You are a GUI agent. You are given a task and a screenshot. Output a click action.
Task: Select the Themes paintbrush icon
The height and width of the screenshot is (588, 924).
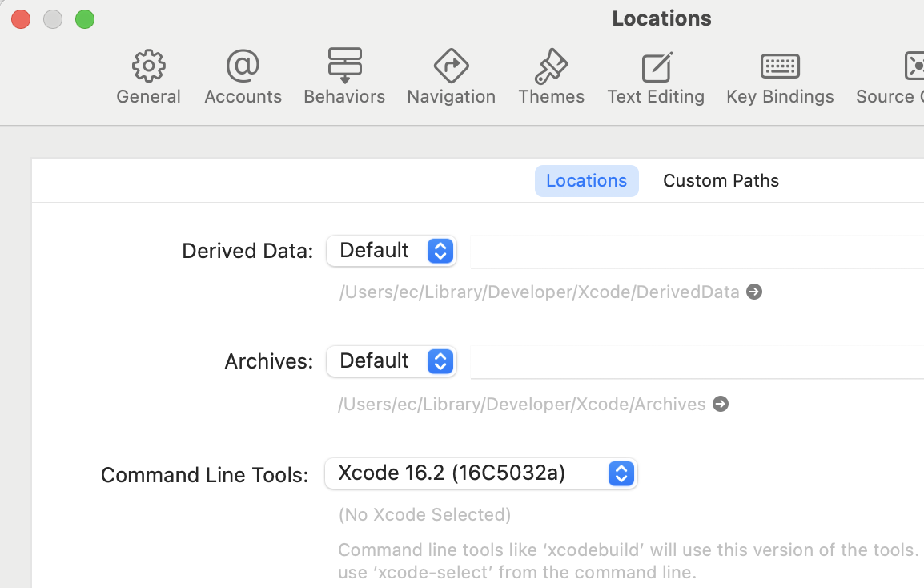coord(551,66)
